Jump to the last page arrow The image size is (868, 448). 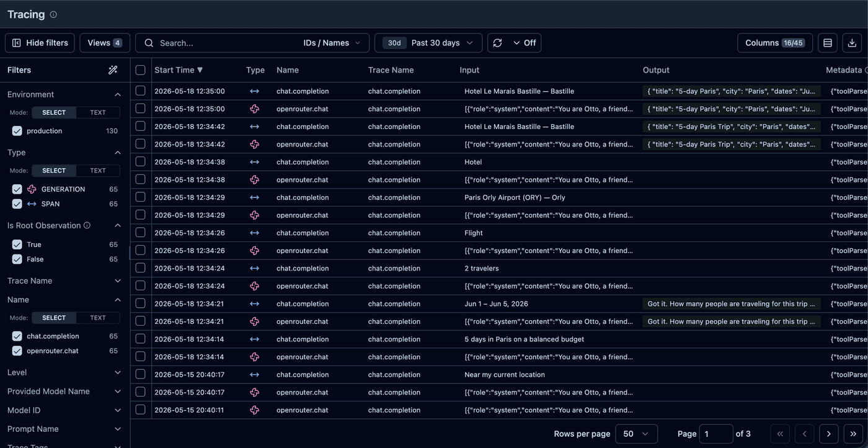(x=853, y=434)
